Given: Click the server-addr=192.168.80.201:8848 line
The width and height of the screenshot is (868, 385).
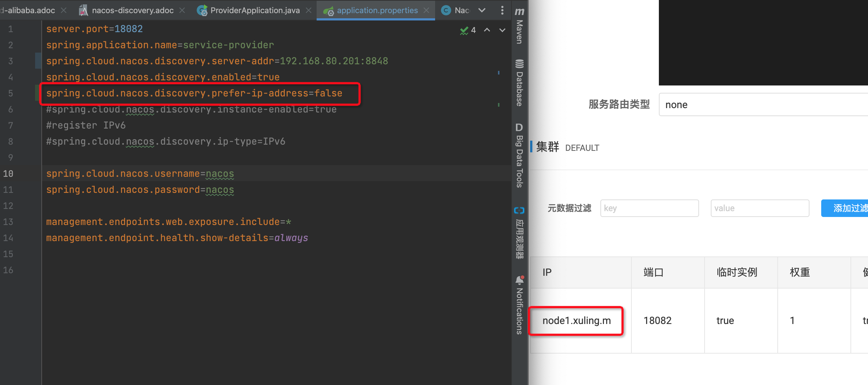Looking at the screenshot, I should [x=217, y=61].
